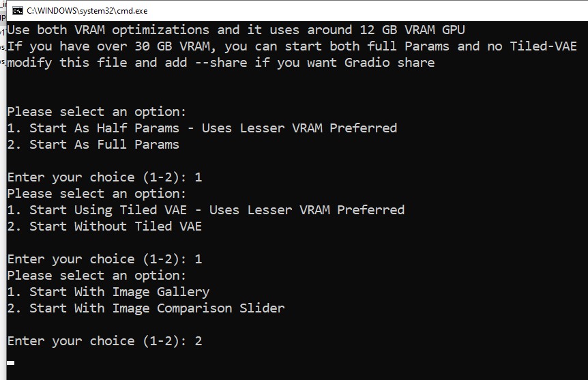Click the "Start As Half Params" option line
This screenshot has height=380, width=588.
(202, 128)
